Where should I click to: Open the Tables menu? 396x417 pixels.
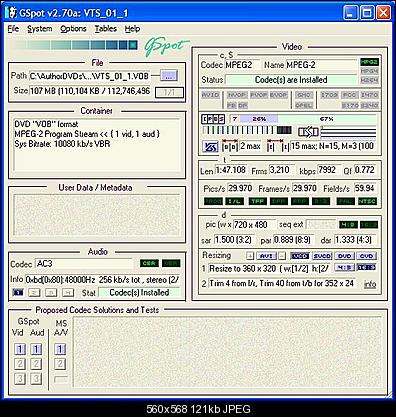click(105, 29)
